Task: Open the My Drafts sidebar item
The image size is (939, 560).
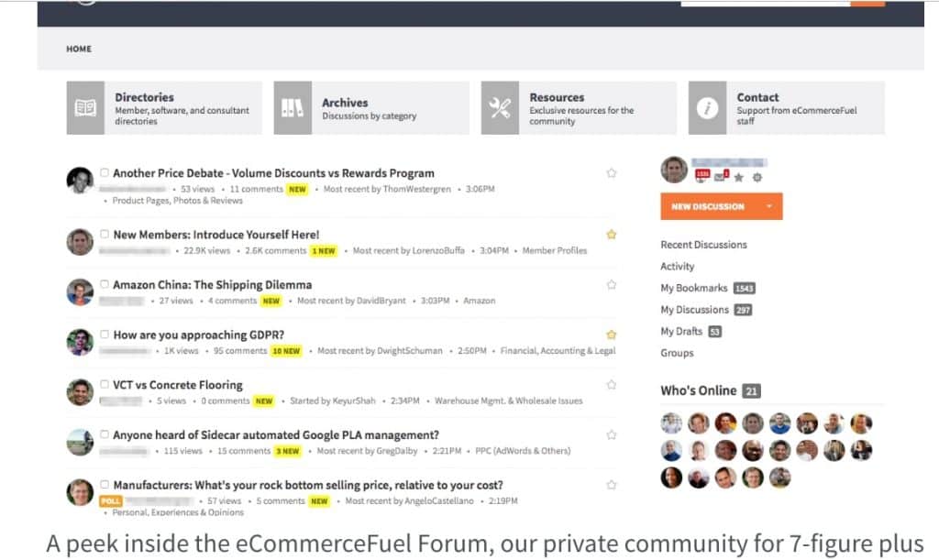Action: (x=681, y=331)
